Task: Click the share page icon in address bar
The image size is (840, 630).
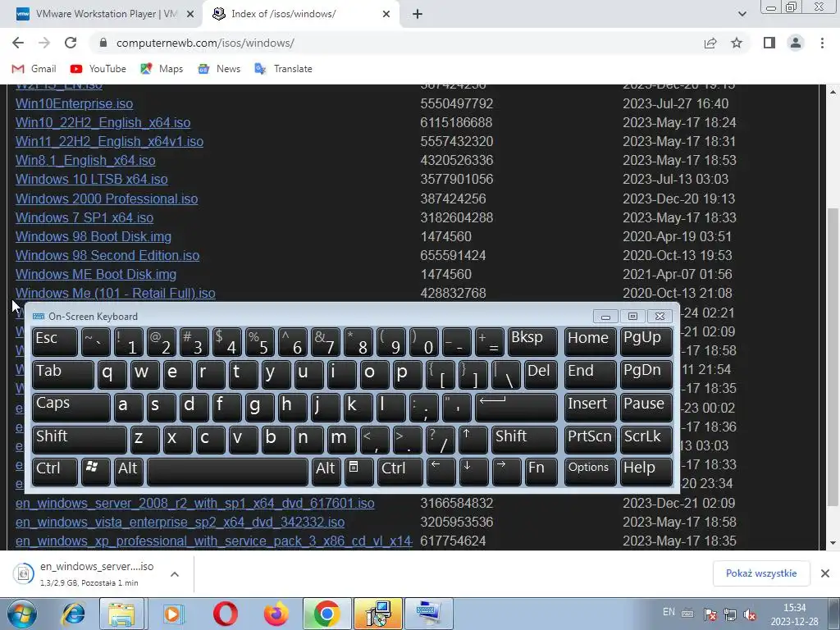Action: [x=710, y=43]
